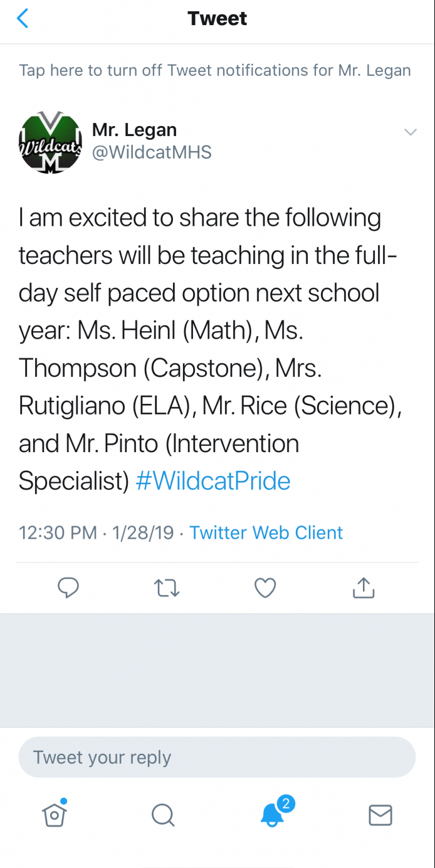Open the @WildcatMHS handle
435x868 pixels.
[x=152, y=152]
